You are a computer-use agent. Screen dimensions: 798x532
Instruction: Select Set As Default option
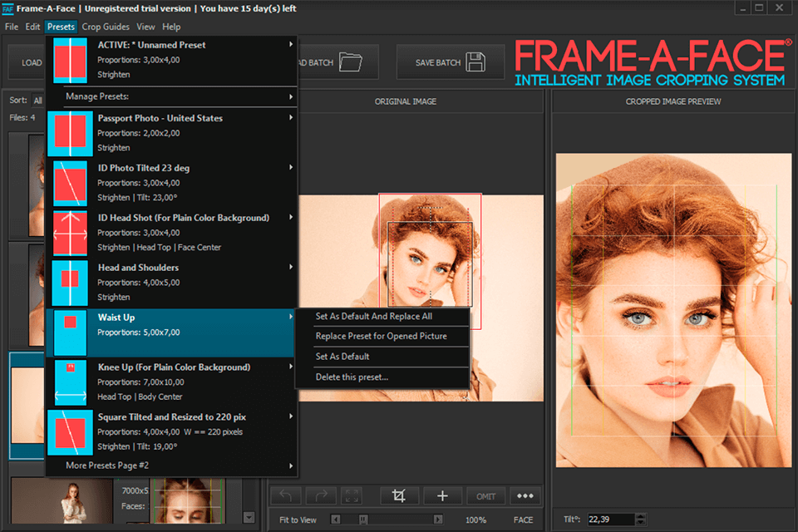[x=342, y=357]
